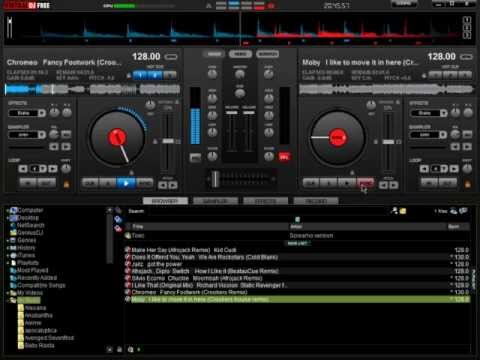Expand the Computer tree node
This screenshot has width=480, height=360.
tap(7, 210)
